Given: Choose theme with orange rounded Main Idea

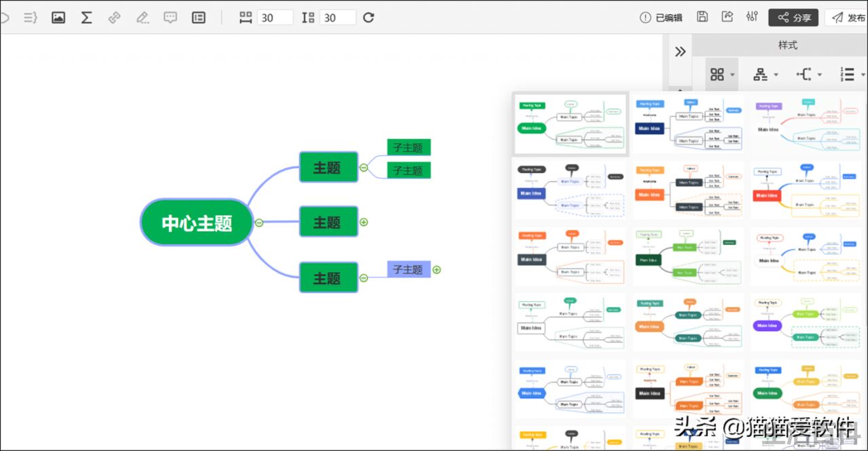Looking at the screenshot, I should coord(688,323).
